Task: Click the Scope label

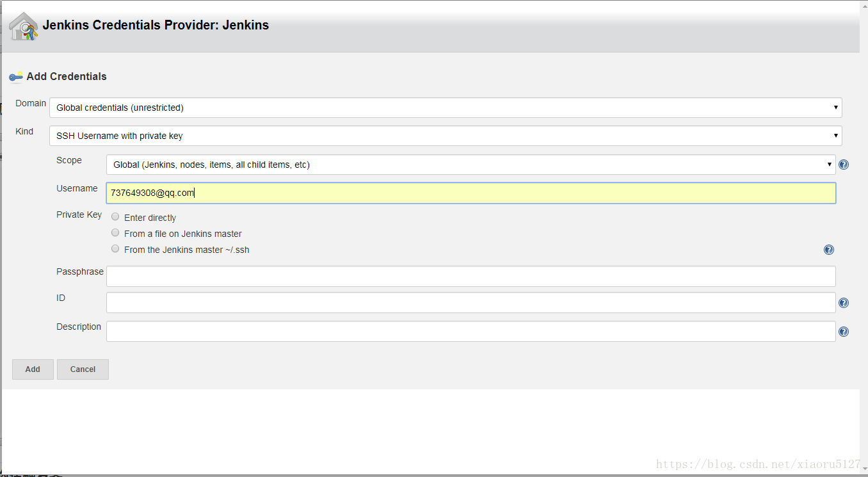Action: (x=69, y=160)
